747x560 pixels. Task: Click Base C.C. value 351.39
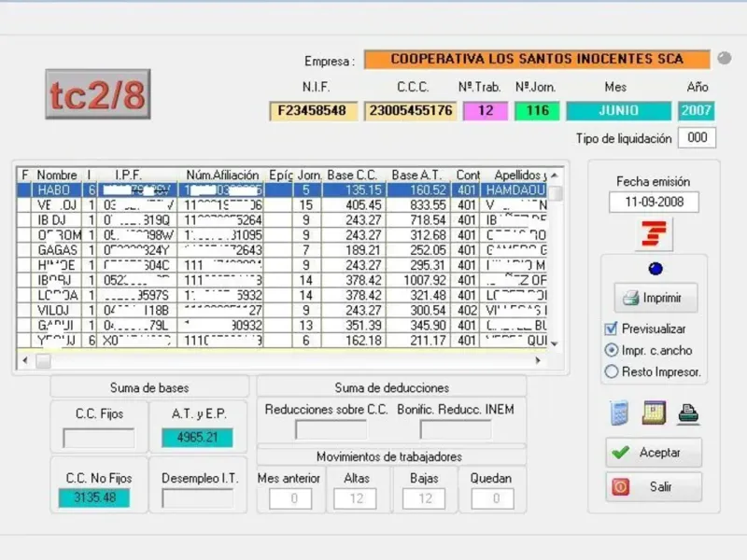click(363, 326)
